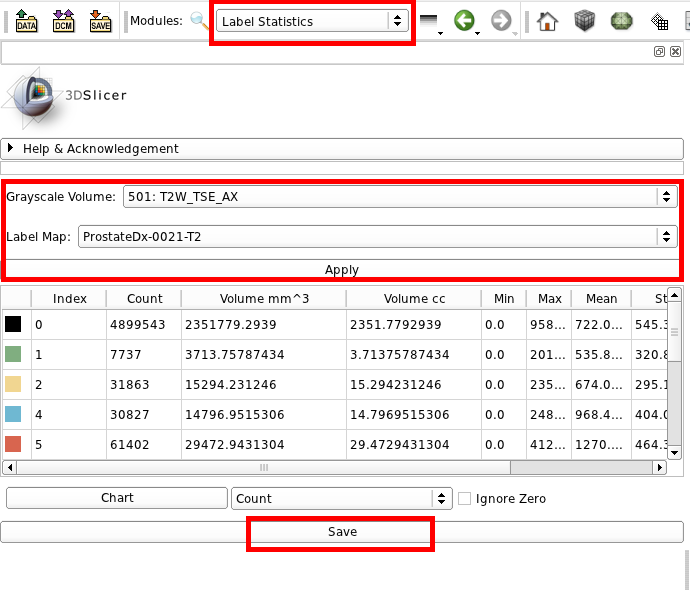The image size is (690, 604).
Task: Select count cell 30827
Action: [144, 414]
